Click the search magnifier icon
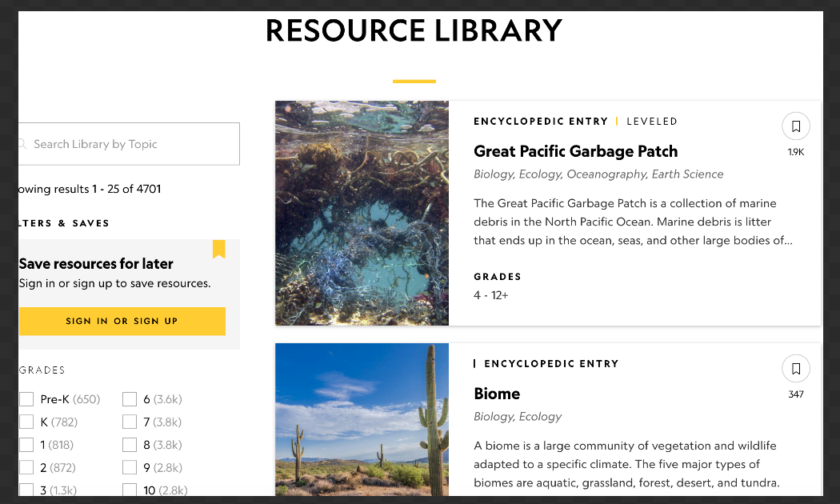Screen dimensions: 840x504 [x=22, y=144]
